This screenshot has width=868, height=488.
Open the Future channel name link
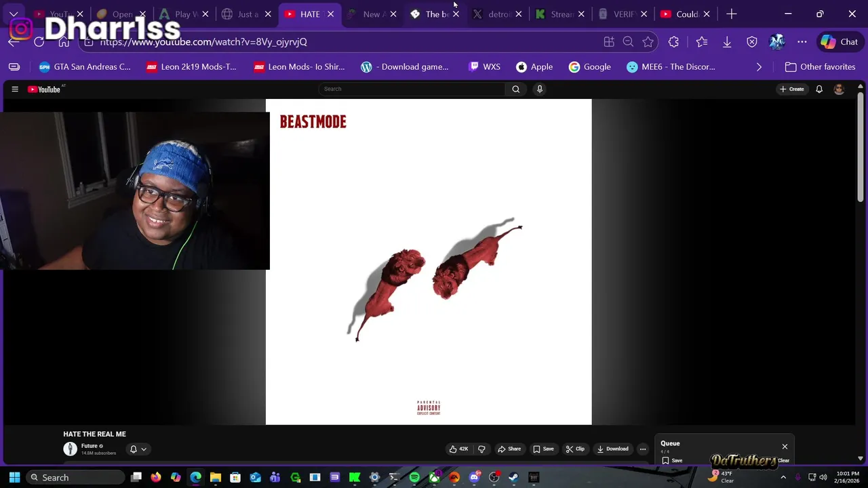[90, 446]
